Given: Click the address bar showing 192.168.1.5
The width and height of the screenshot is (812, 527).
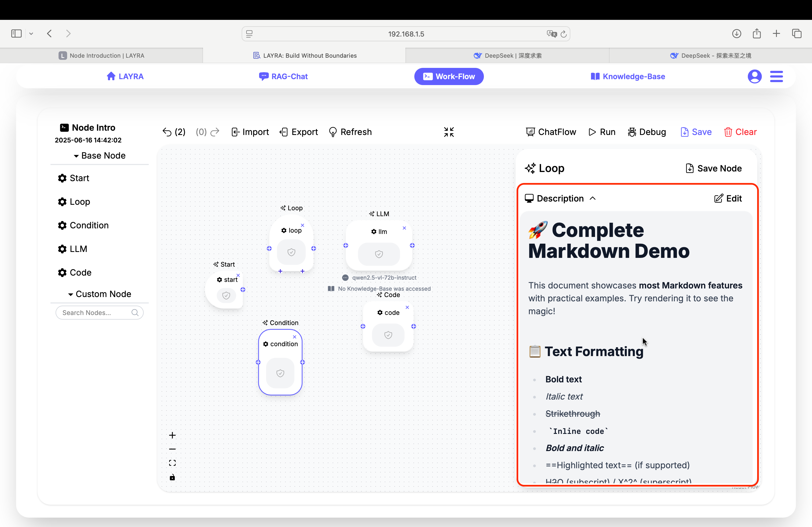Looking at the screenshot, I should pyautogui.click(x=406, y=34).
